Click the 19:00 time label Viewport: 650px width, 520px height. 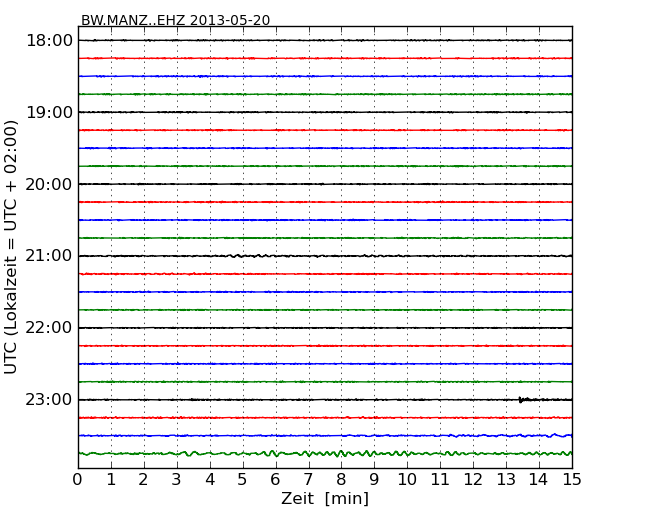[49, 112]
